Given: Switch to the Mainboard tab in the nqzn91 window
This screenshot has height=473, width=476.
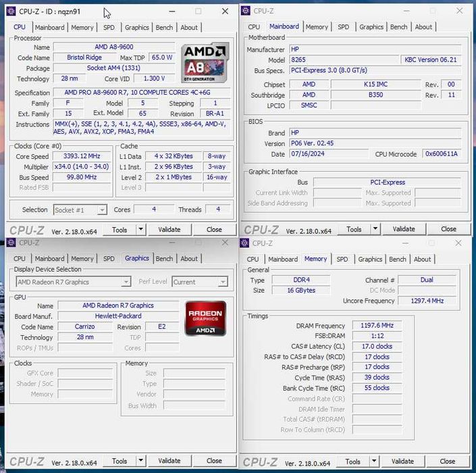Looking at the screenshot, I should [x=50, y=27].
